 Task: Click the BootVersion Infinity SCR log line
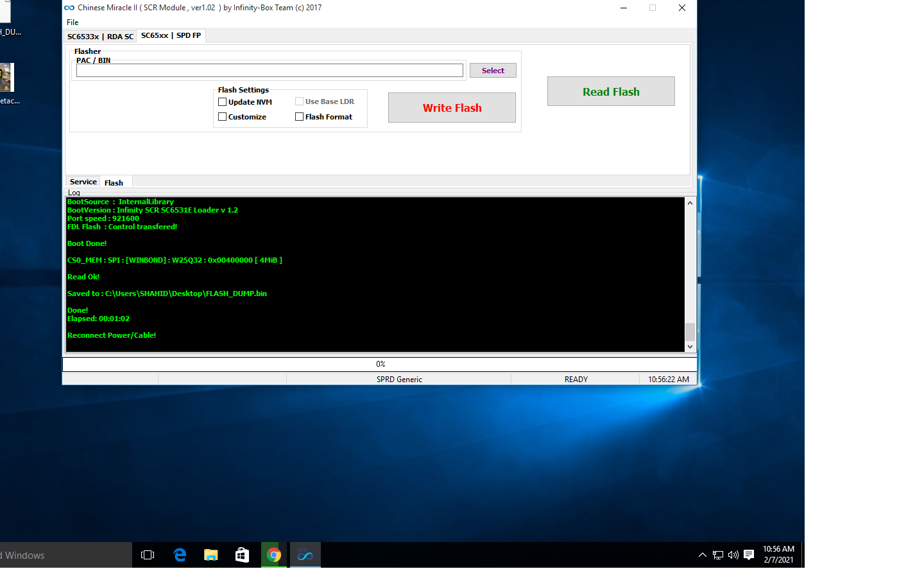click(153, 210)
